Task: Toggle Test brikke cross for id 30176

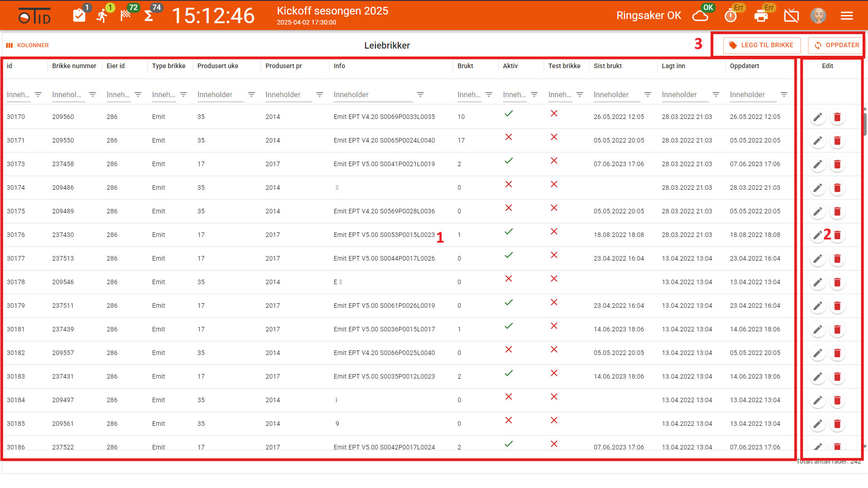Action: [554, 232]
